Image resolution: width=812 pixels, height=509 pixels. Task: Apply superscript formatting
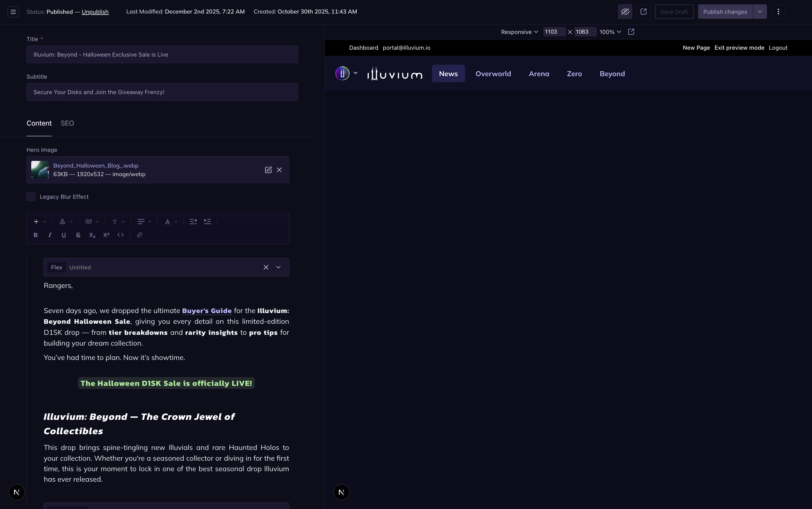pyautogui.click(x=106, y=235)
